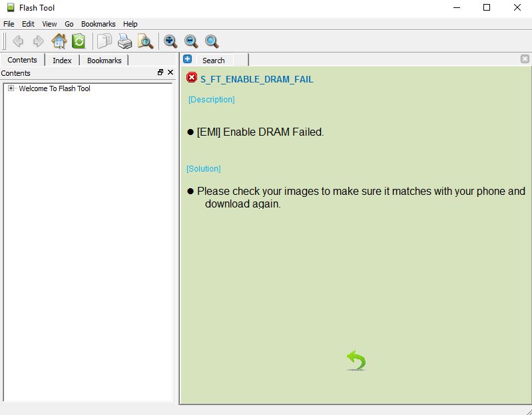Click the Copy pages icon
Viewport: 532px width, 415px height.
pyautogui.click(x=105, y=41)
